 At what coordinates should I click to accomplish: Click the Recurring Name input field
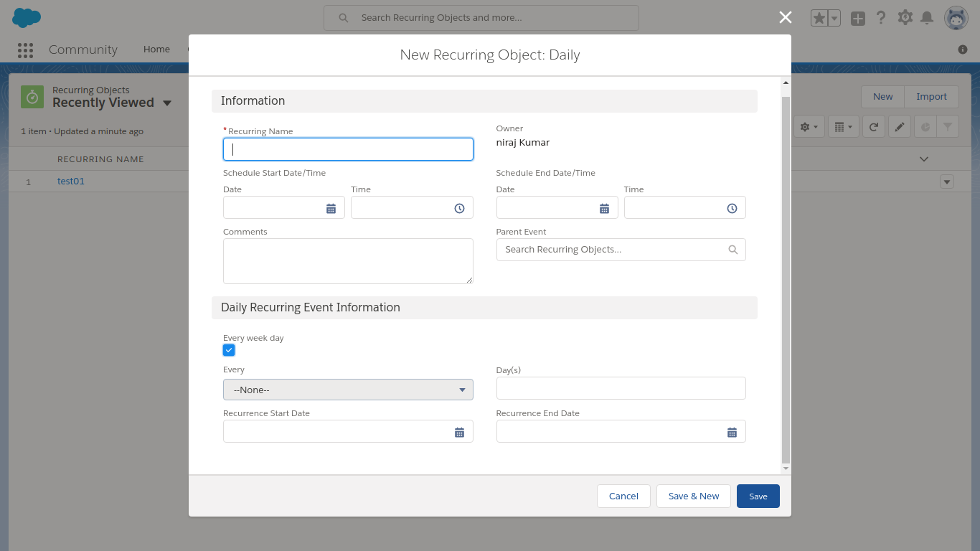[x=348, y=149]
